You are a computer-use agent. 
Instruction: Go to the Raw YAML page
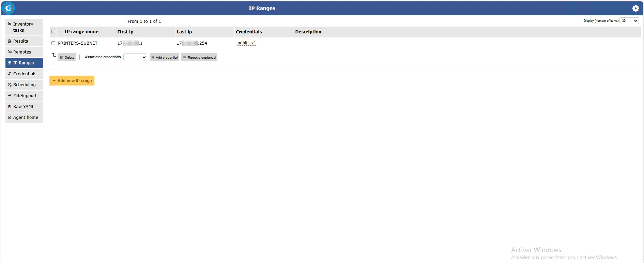(24, 107)
